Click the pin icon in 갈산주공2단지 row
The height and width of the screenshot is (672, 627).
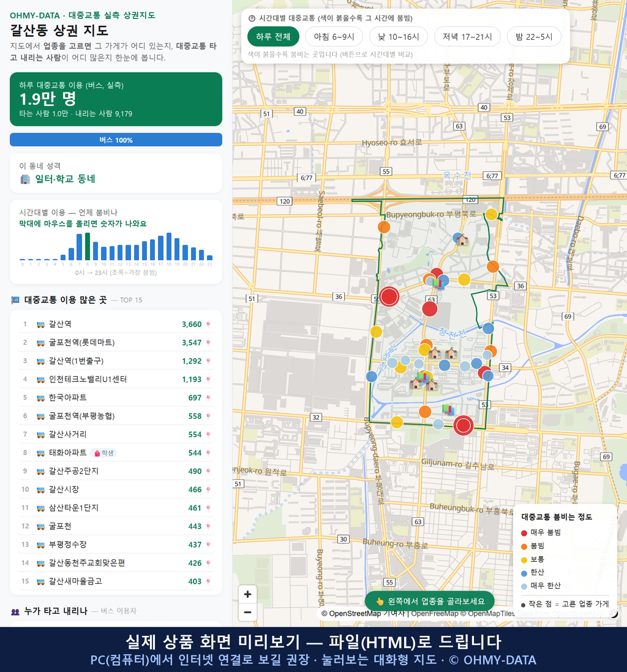point(208,471)
